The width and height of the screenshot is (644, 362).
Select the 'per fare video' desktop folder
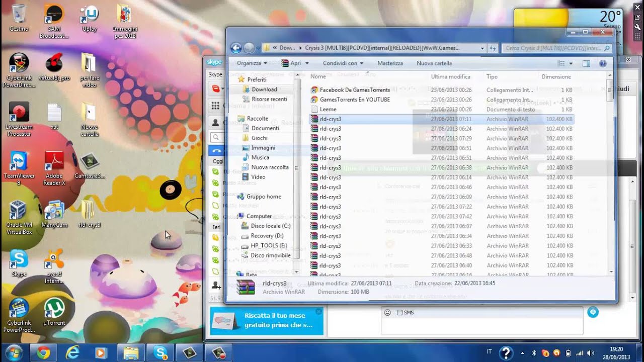[x=89, y=70]
